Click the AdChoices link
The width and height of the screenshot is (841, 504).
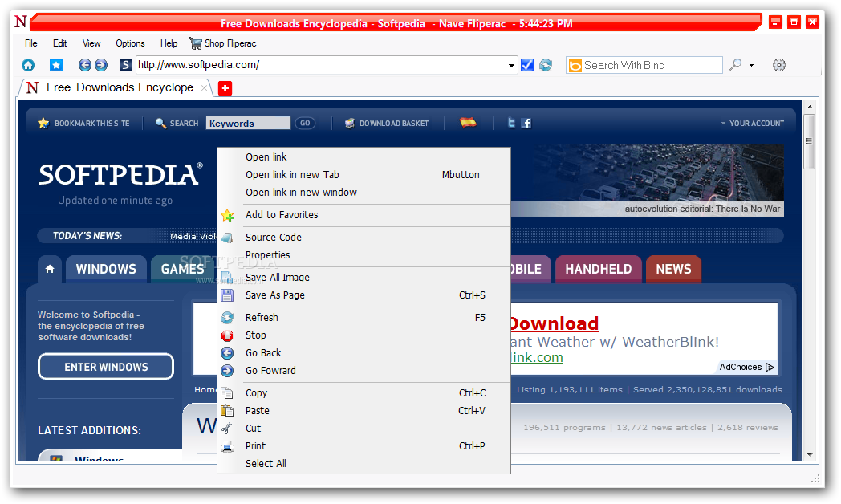tap(746, 368)
